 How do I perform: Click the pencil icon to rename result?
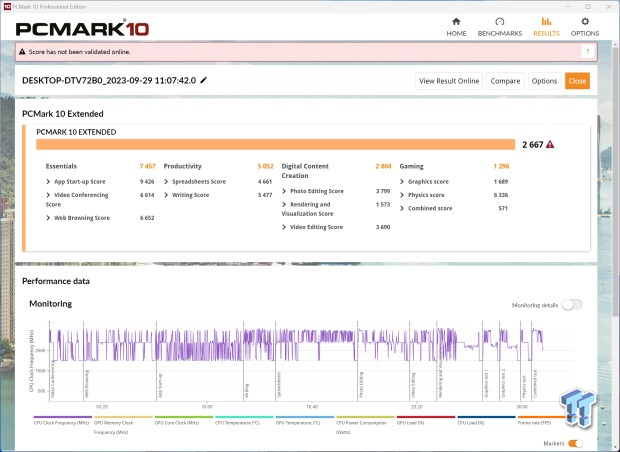204,80
